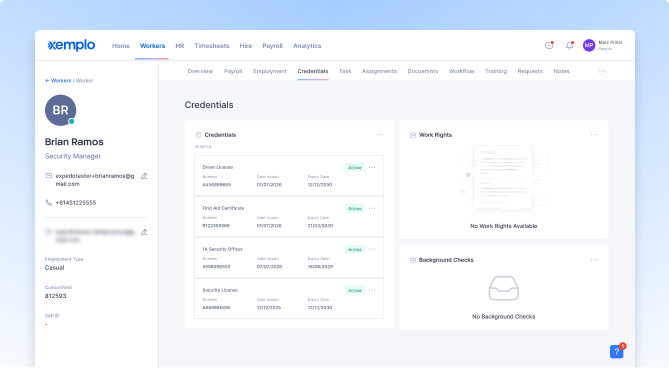Show more tabs with the overflow button

[x=602, y=71]
